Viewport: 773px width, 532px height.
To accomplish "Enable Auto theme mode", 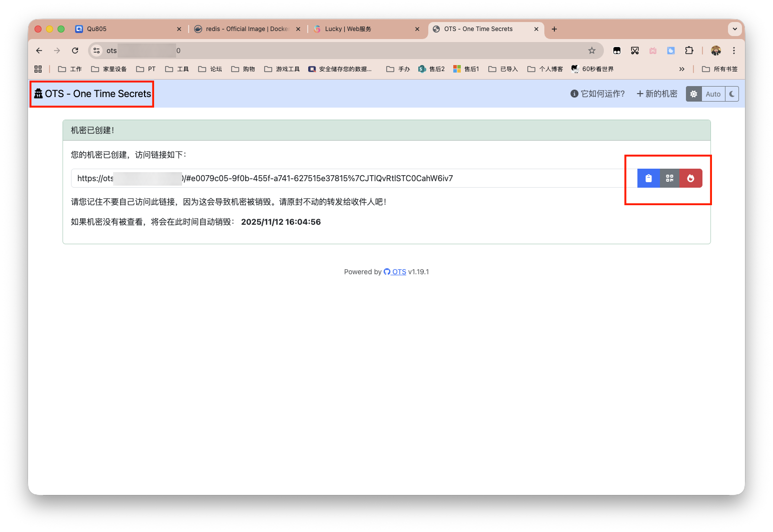I will [x=713, y=94].
